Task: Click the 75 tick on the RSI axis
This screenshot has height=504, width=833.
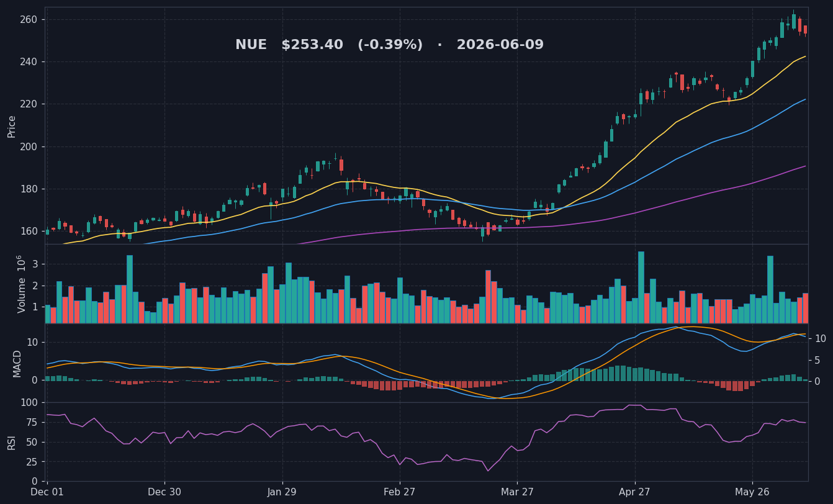Action: click(32, 422)
